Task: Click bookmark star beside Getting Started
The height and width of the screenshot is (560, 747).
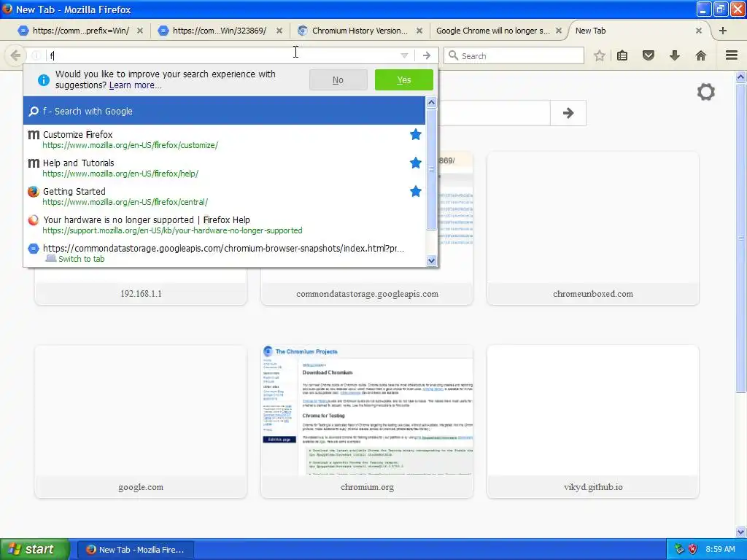Action: (x=415, y=192)
